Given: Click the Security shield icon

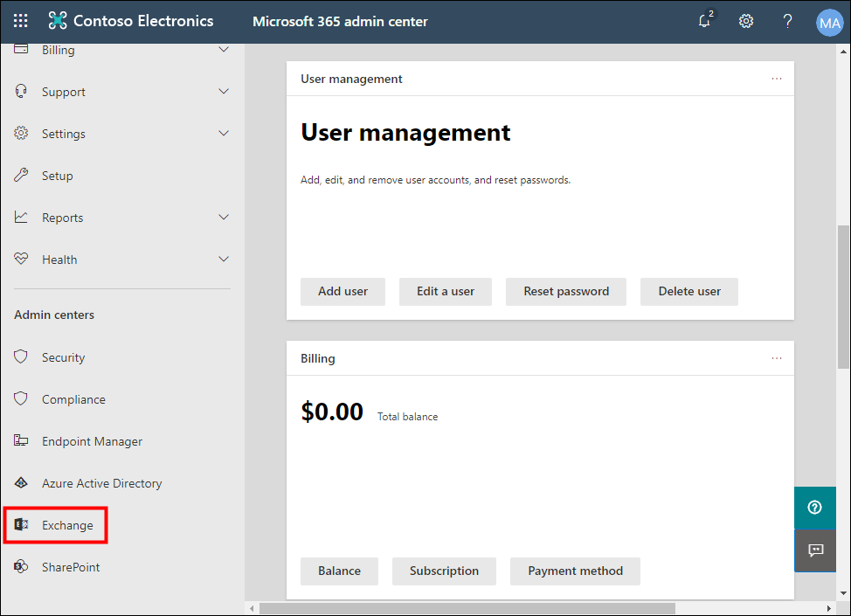Looking at the screenshot, I should pos(21,356).
